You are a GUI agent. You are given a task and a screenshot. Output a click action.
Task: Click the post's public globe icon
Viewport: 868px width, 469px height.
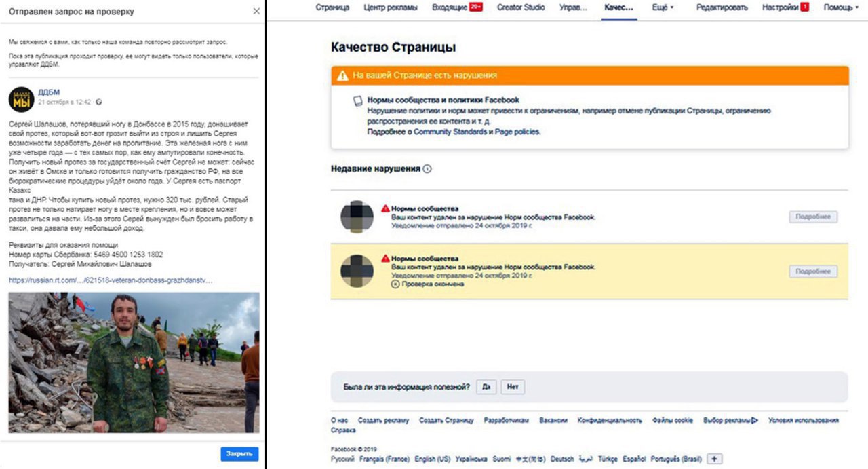click(x=99, y=102)
